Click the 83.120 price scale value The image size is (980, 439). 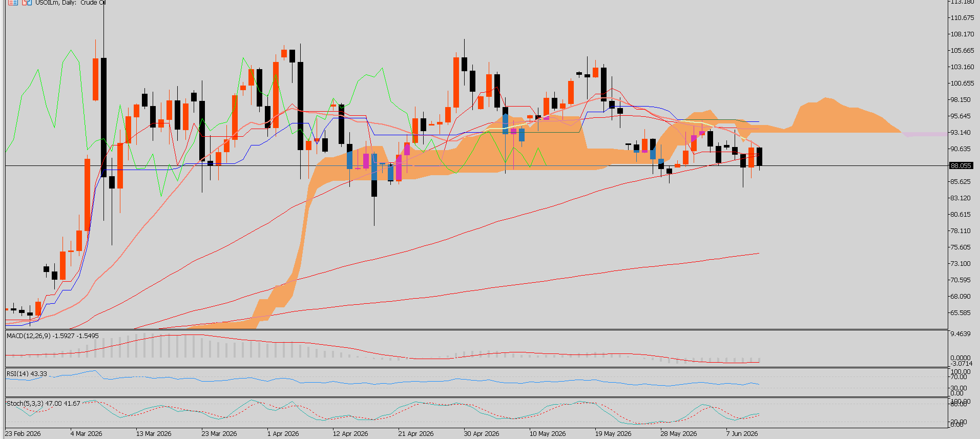pyautogui.click(x=961, y=198)
